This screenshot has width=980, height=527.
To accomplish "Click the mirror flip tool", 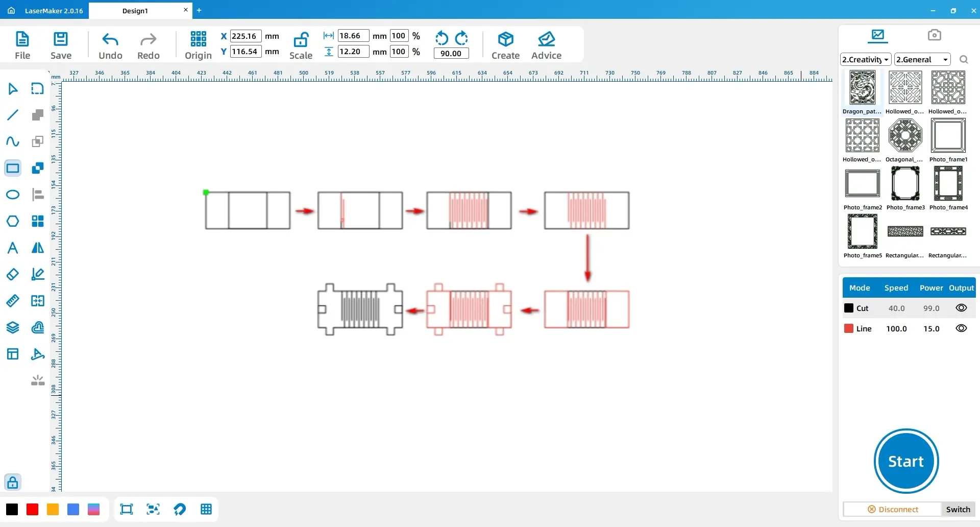I will [38, 248].
